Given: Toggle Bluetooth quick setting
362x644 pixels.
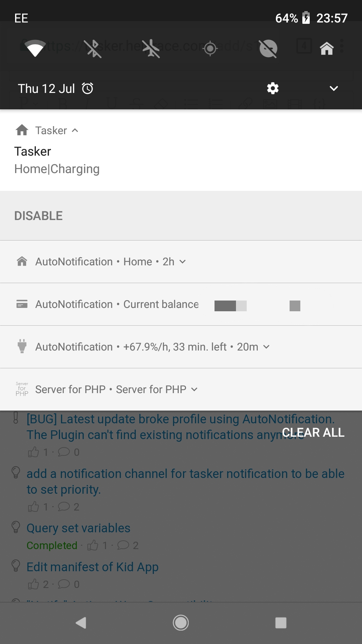Looking at the screenshot, I should pyautogui.click(x=93, y=49).
